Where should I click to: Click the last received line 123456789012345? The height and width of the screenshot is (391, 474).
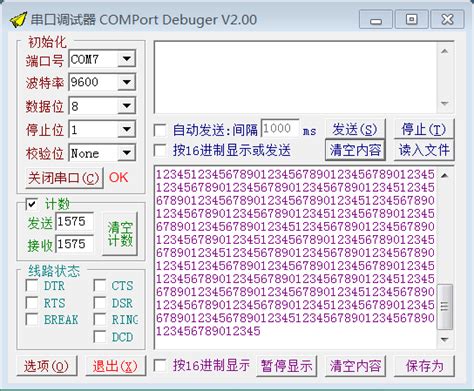coord(208,331)
